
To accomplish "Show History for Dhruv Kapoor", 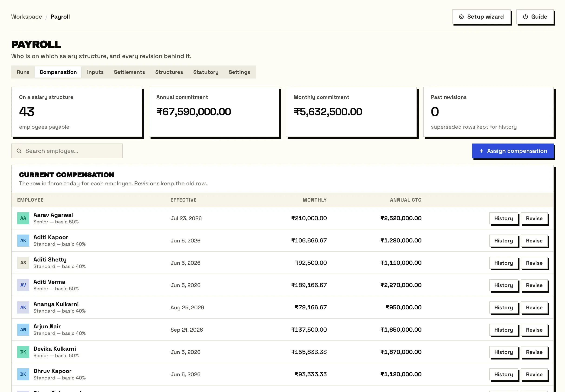I will point(504,374).
